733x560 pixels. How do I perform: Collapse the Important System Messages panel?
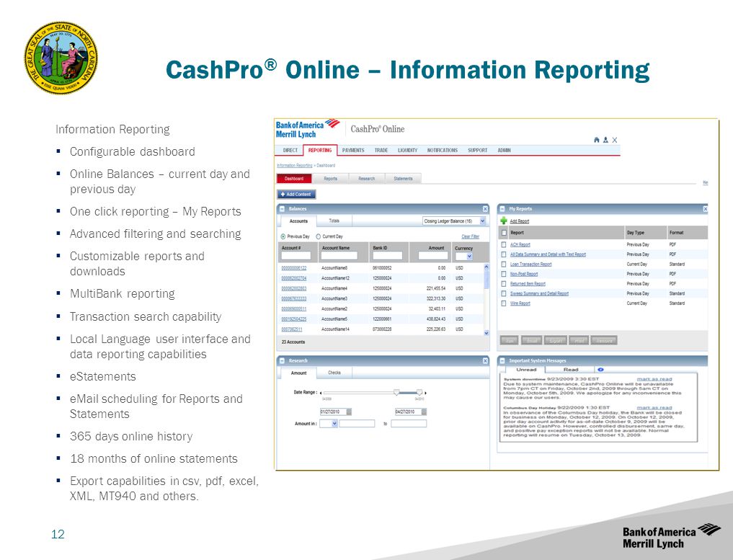pyautogui.click(x=502, y=361)
